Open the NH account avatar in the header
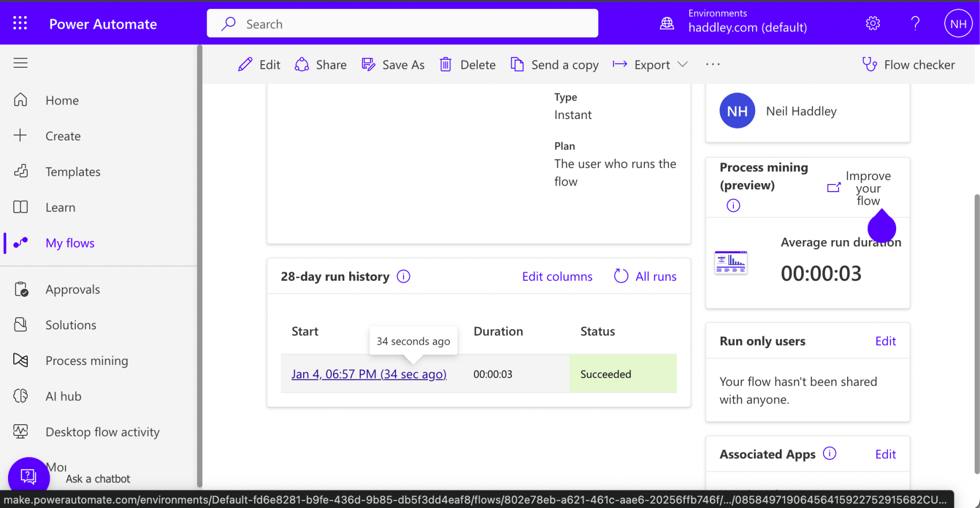This screenshot has height=508, width=980. (958, 23)
